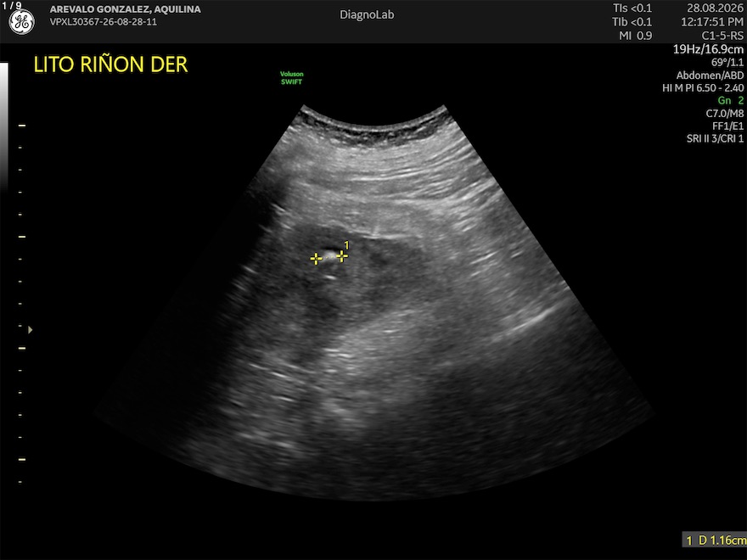The height and width of the screenshot is (560, 747).
Task: Click the caliper number 1 label
Action: point(347,245)
